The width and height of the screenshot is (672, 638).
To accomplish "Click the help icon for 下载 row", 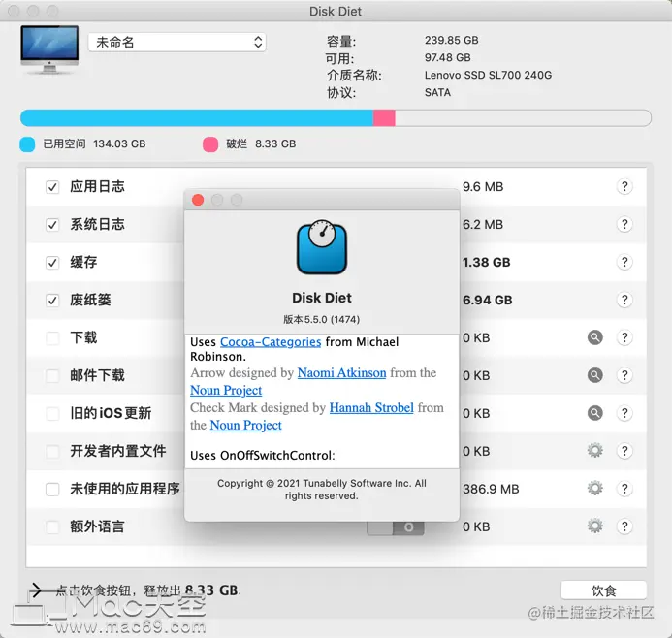I will (624, 337).
